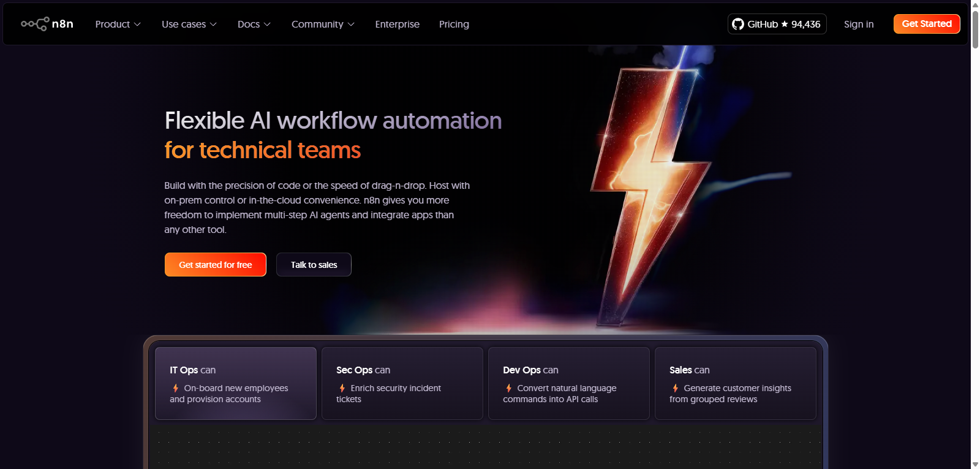Open the Community dropdown menu

click(323, 24)
